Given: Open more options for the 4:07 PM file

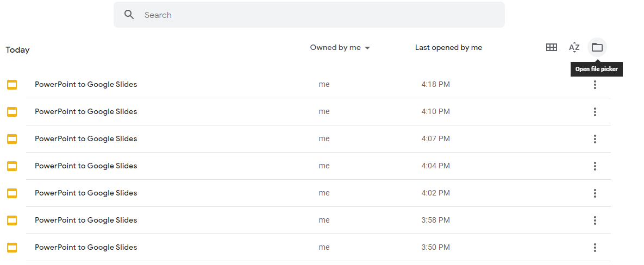Looking at the screenshot, I should (x=595, y=138).
